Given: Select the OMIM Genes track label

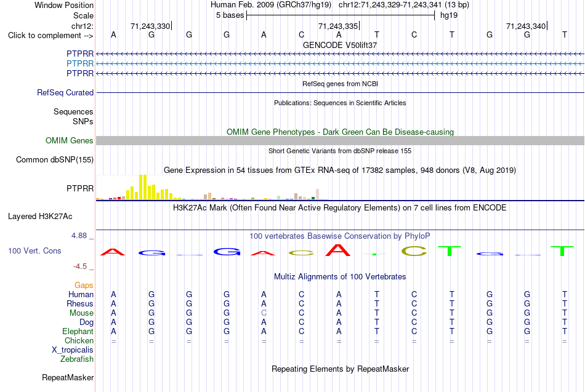Looking at the screenshot, I should (x=69, y=140).
